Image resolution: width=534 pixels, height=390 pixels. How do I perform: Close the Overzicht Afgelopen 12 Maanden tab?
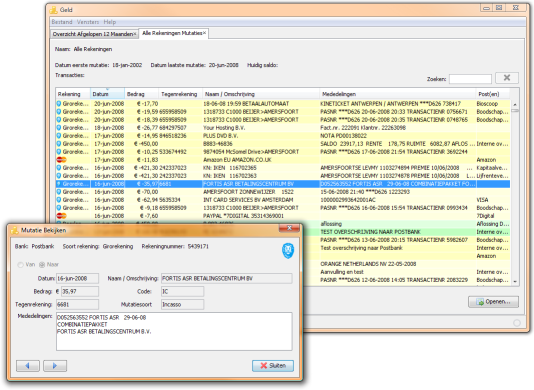point(135,34)
